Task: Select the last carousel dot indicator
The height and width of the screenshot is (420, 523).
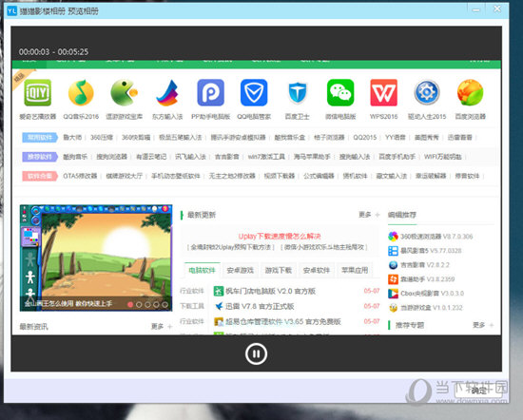Action: (x=165, y=304)
